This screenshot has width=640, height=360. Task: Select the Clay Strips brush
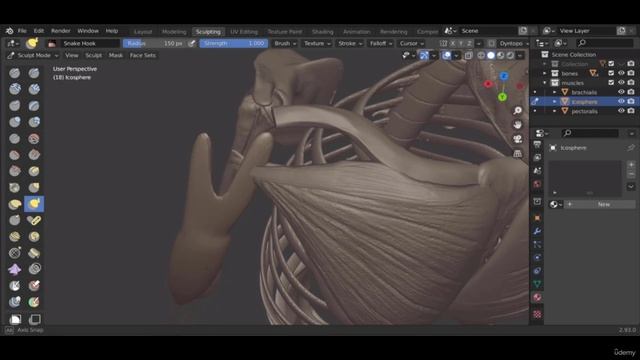[34, 89]
